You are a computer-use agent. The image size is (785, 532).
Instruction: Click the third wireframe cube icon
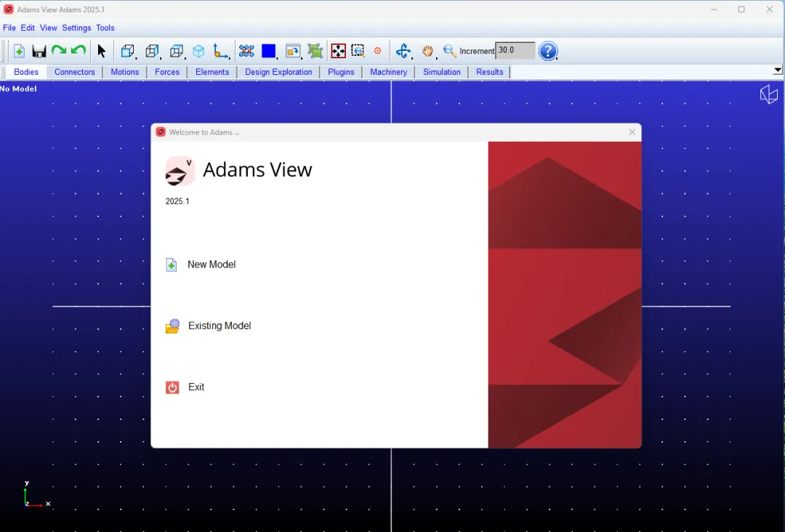click(176, 51)
